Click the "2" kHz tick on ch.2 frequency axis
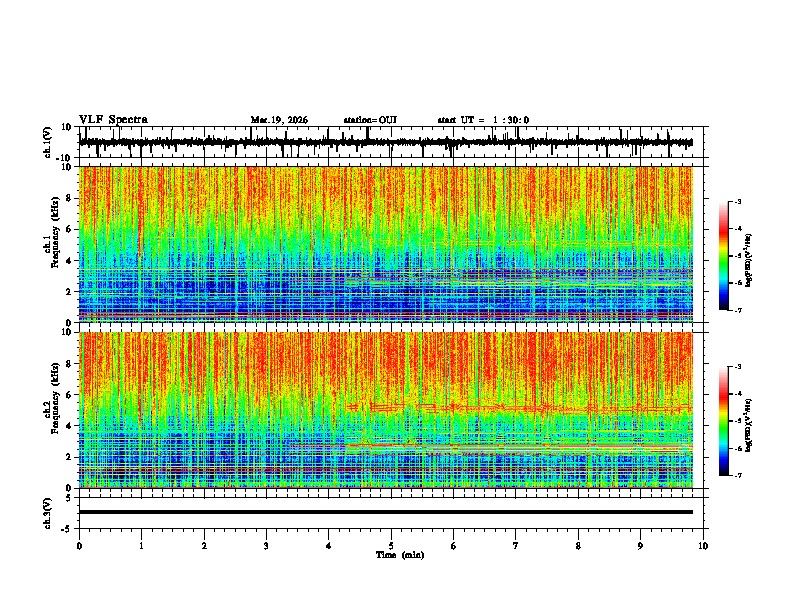This screenshot has width=792, height=612. (x=70, y=457)
